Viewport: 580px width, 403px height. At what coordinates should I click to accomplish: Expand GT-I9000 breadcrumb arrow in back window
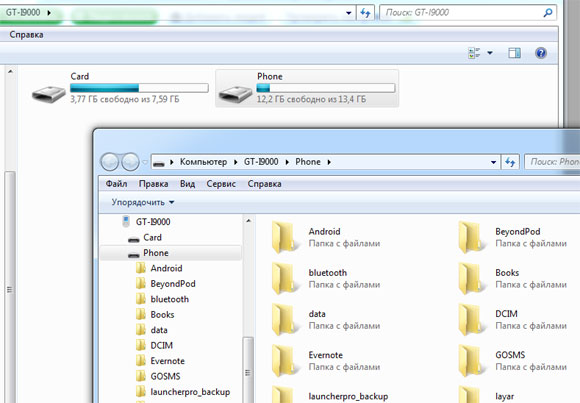pyautogui.click(x=49, y=13)
